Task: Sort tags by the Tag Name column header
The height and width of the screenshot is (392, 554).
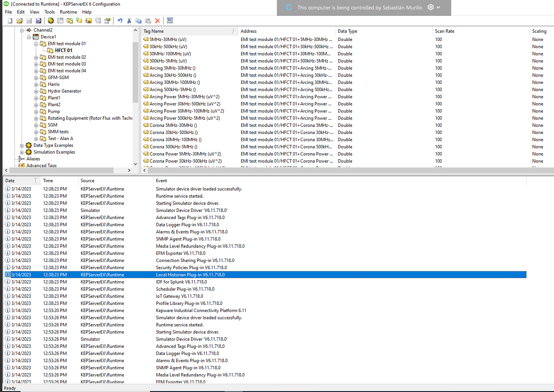Action: (x=190, y=31)
